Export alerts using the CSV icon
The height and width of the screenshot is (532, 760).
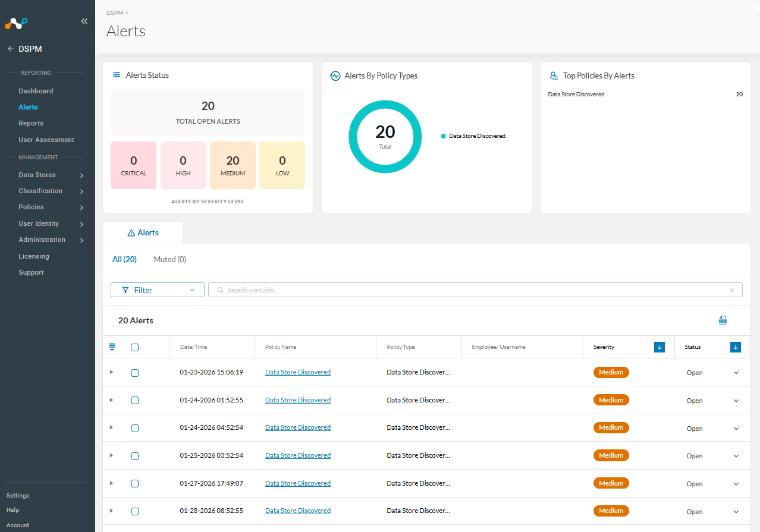click(723, 320)
